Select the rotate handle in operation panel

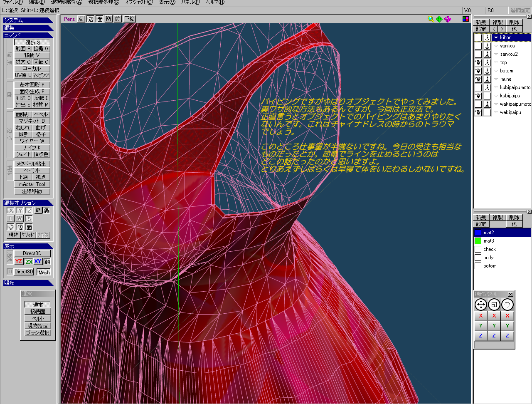click(x=507, y=305)
